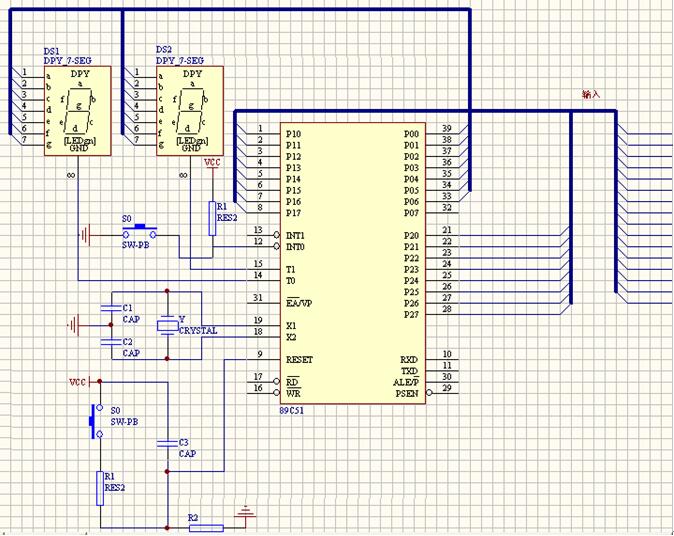Click ground symbol left of C1 and C2

coord(74,325)
